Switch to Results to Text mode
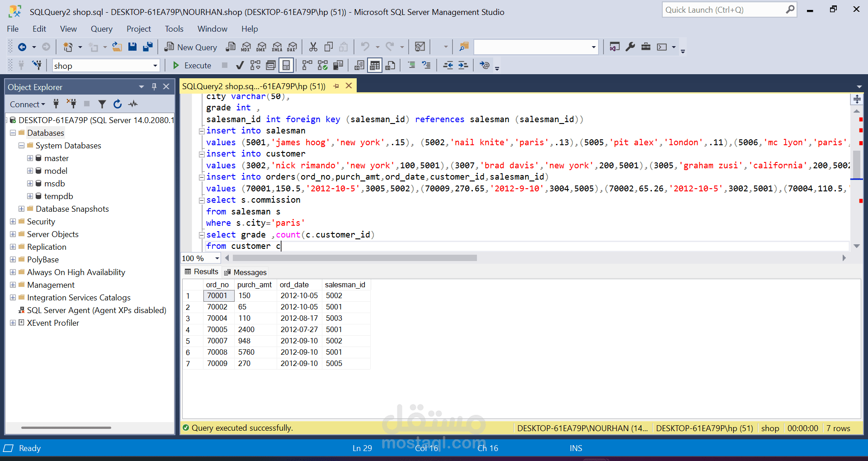The image size is (868, 461). click(x=359, y=66)
